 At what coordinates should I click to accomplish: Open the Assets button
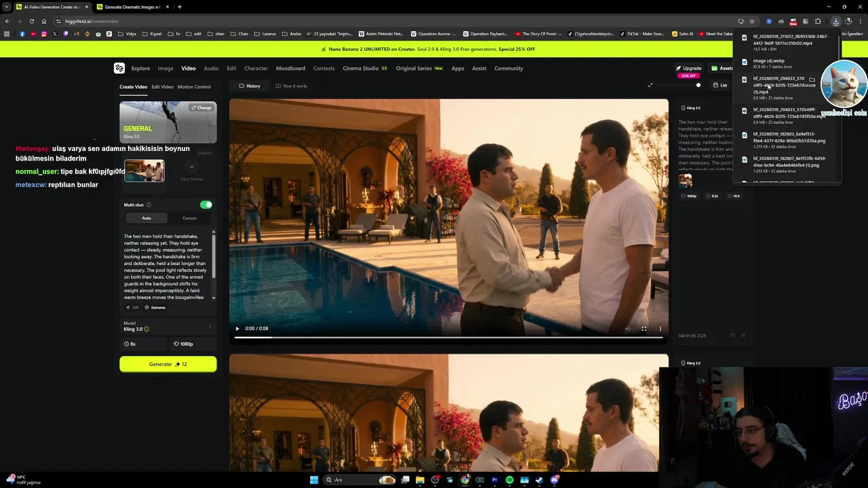pyautogui.click(x=722, y=68)
